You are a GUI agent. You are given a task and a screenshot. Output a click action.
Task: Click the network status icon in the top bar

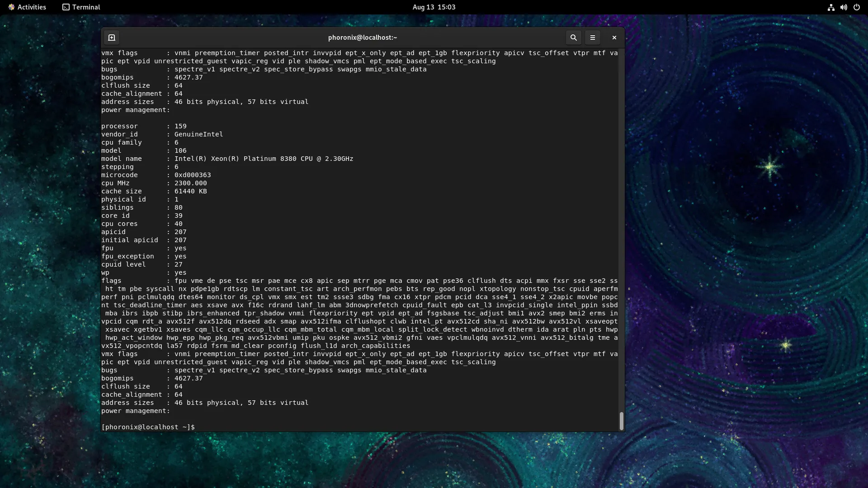[831, 7]
